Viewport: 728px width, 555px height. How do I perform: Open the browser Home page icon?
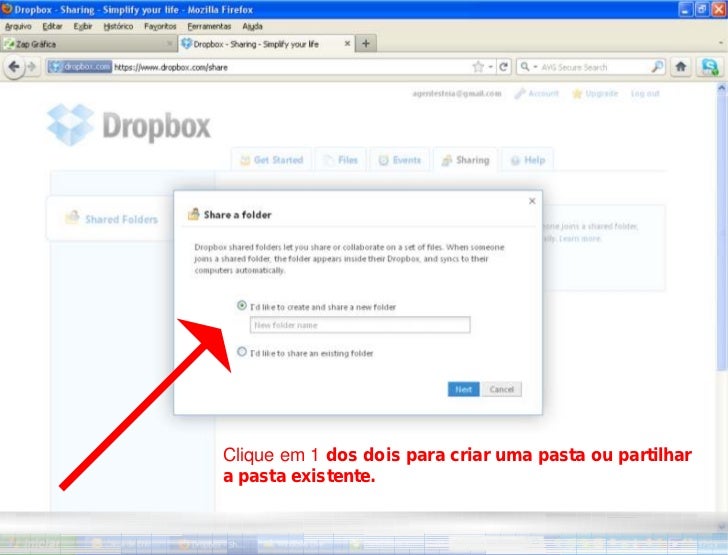[x=681, y=67]
